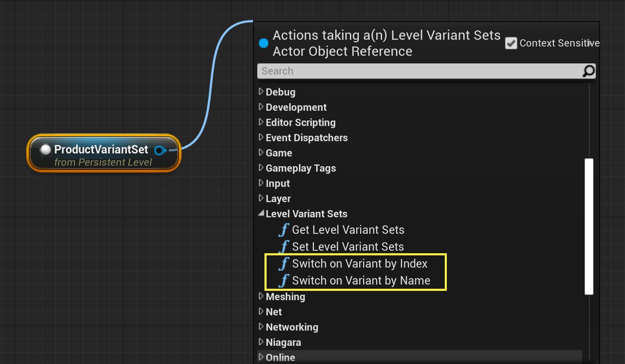
Task: Collapse the Level Variant Sets category
Action: [261, 213]
